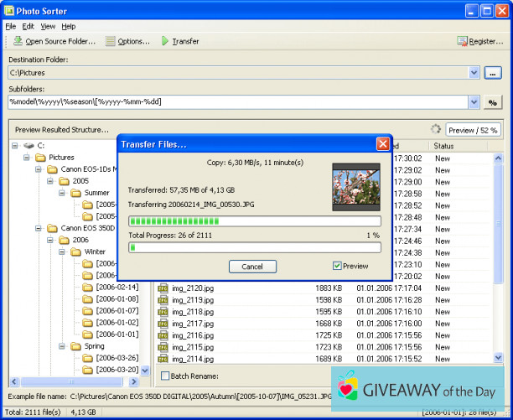This screenshot has height=420, width=513.
Task: Click the percent placeholder button for subfolders
Action: click(x=493, y=102)
